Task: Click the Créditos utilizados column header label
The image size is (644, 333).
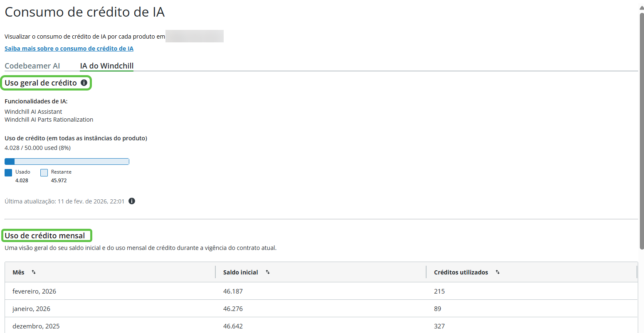Action: pyautogui.click(x=461, y=272)
